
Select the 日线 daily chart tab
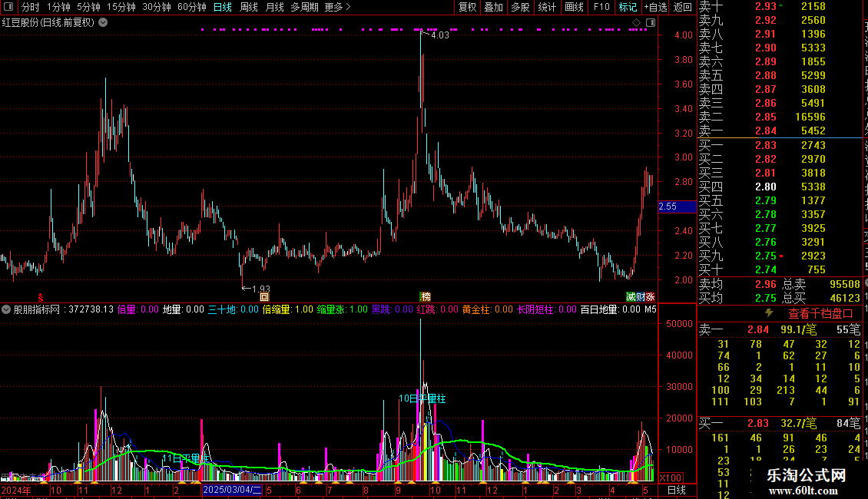(x=223, y=7)
